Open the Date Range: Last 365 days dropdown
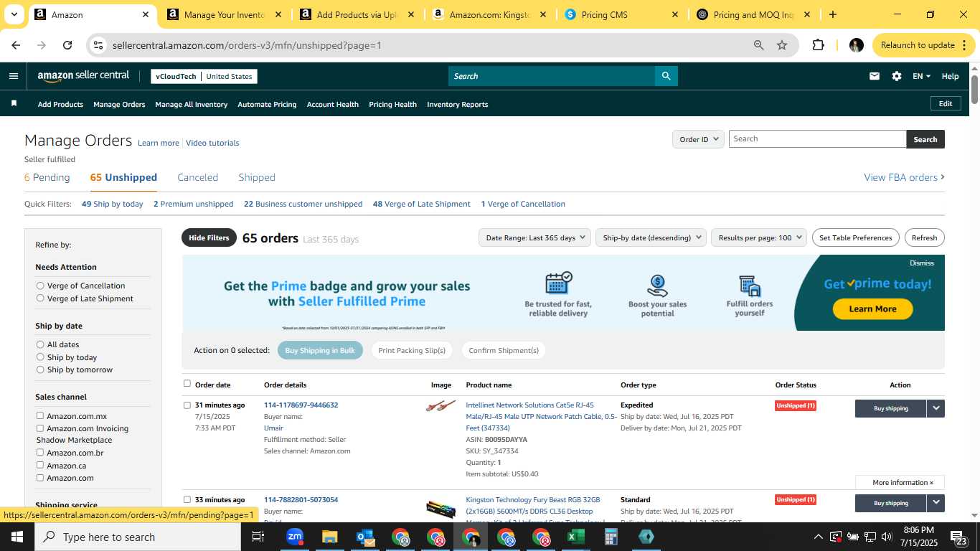The height and width of the screenshot is (551, 980). (534, 237)
